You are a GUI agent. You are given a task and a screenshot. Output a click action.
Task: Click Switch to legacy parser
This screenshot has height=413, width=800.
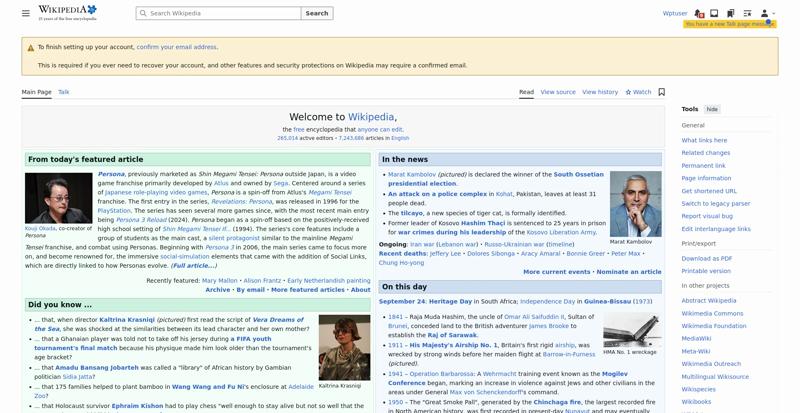[x=715, y=204]
